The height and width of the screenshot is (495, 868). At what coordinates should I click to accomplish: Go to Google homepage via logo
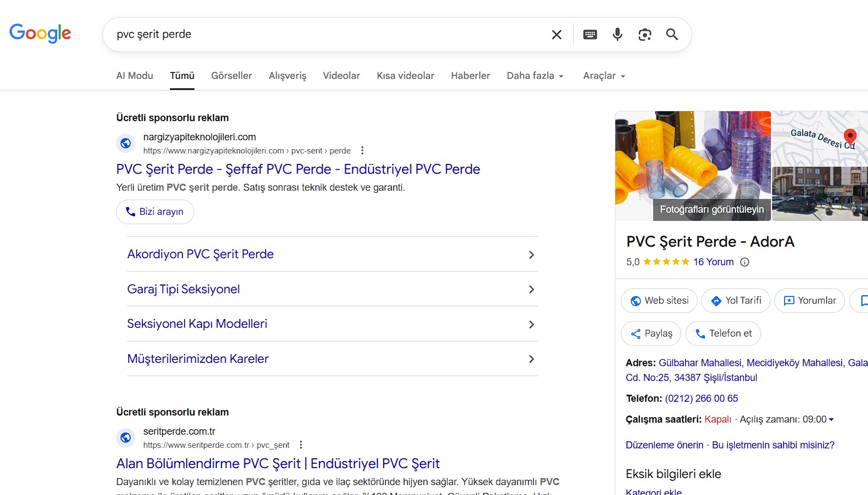40,33
